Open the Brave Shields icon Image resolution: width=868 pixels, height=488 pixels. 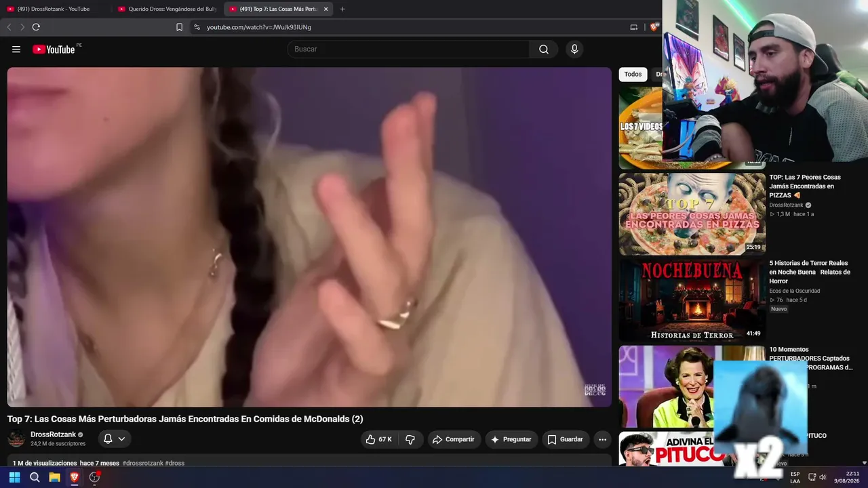[x=654, y=27]
